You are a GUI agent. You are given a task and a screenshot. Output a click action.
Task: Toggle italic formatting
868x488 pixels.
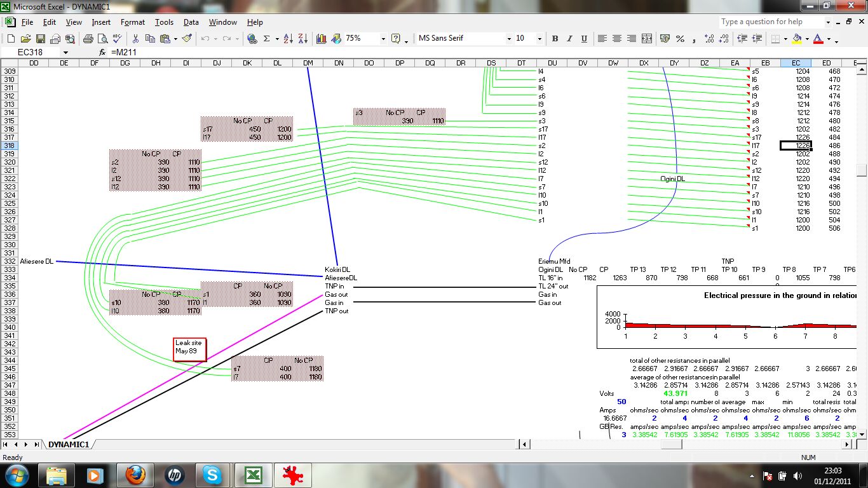569,39
